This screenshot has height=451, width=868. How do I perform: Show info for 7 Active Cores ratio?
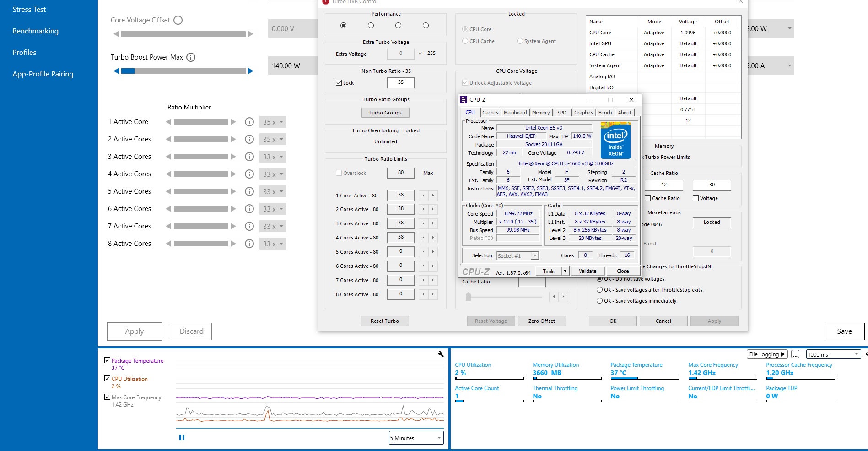pos(249,226)
